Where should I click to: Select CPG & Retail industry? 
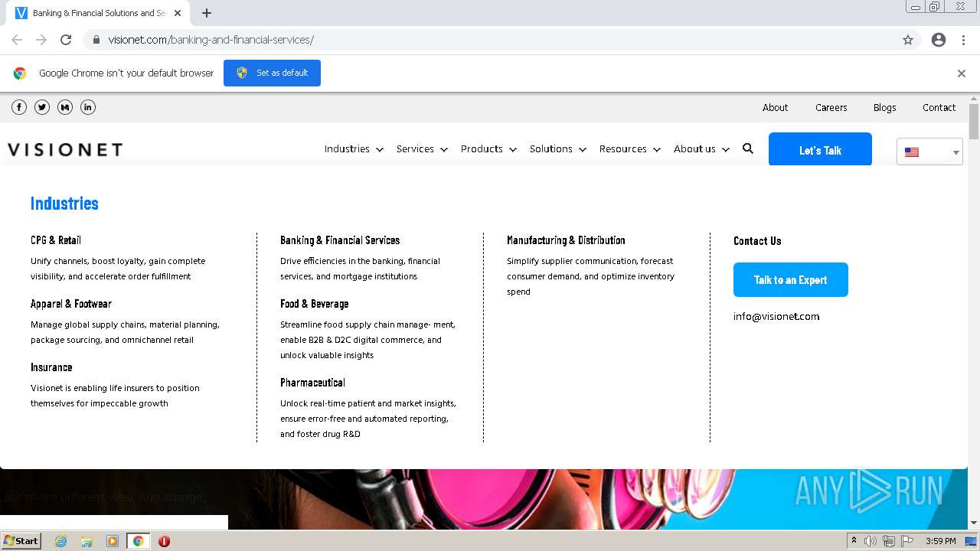coord(56,240)
